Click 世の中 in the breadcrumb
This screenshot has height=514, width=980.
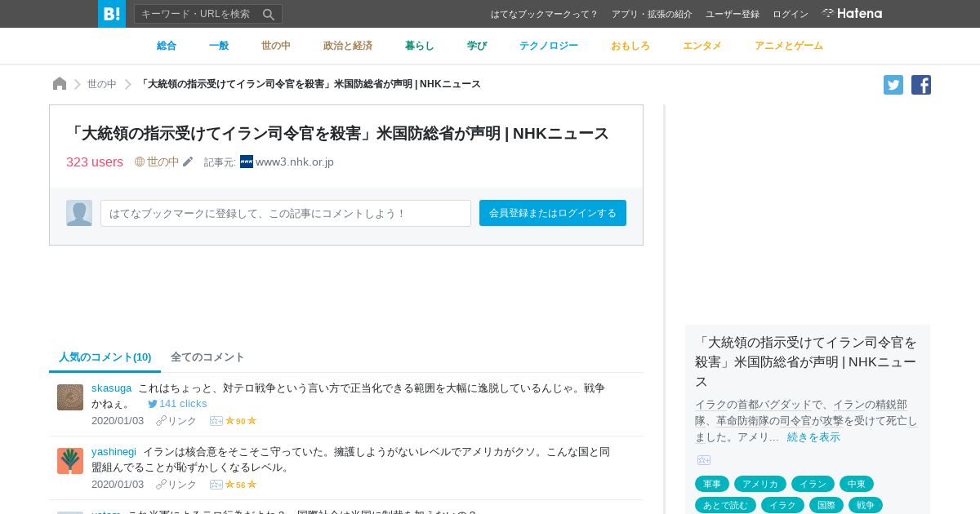point(102,84)
